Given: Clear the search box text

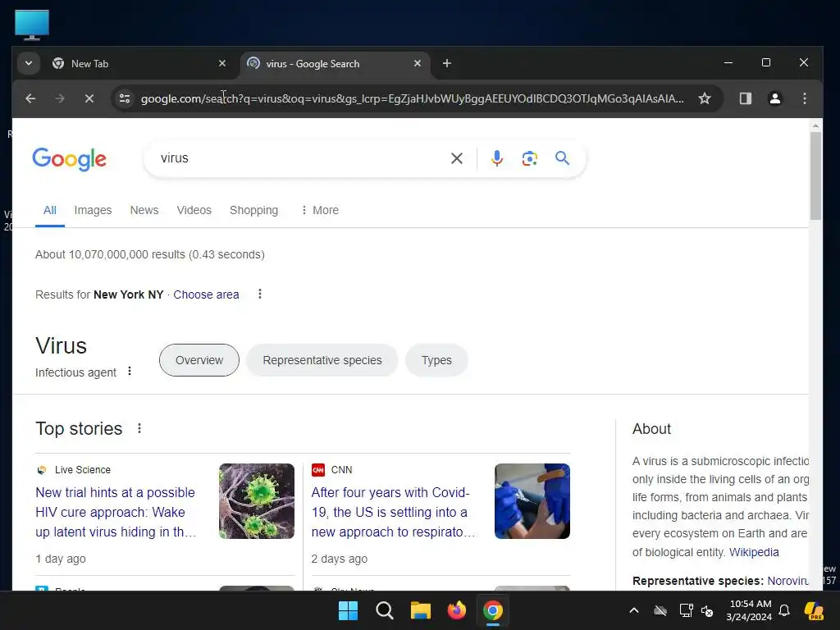Looking at the screenshot, I should [x=456, y=158].
